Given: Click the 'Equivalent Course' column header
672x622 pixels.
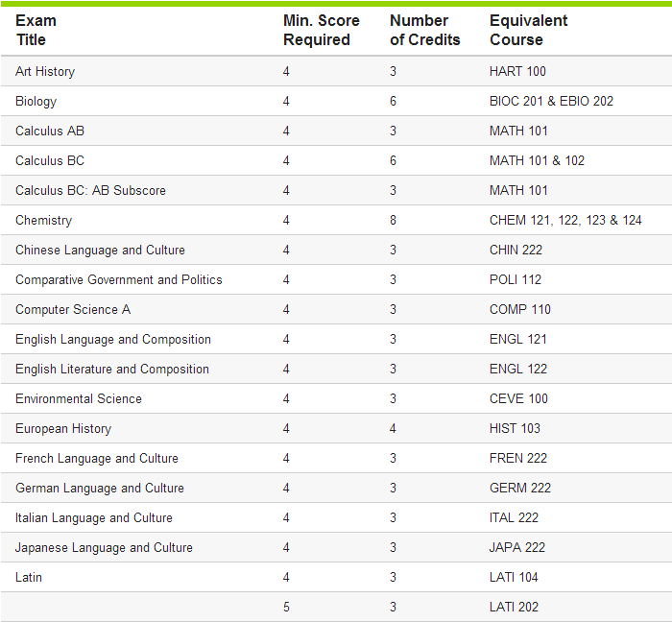Looking at the screenshot, I should 528,30.
